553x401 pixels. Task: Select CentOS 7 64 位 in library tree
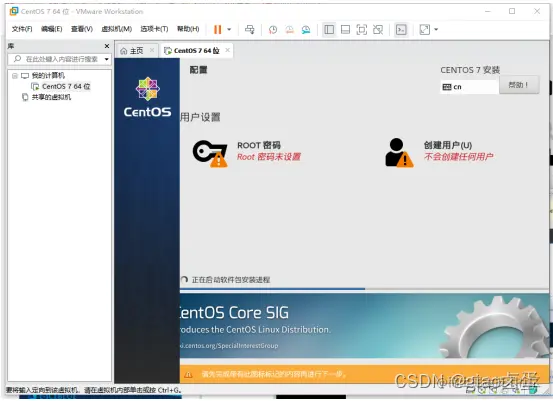pyautogui.click(x=66, y=86)
